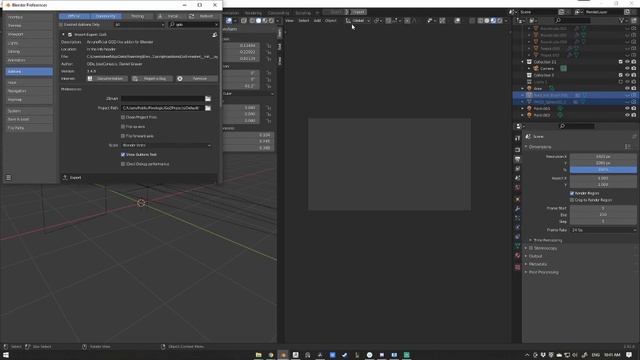640x360 pixels.
Task: Disable the Render Region checkbox
Action: [572, 193]
